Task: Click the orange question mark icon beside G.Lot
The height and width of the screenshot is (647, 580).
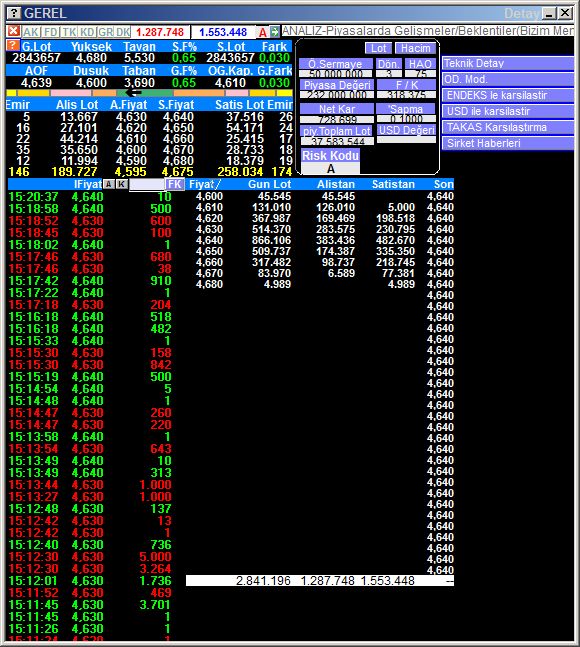Action: tap(13, 45)
